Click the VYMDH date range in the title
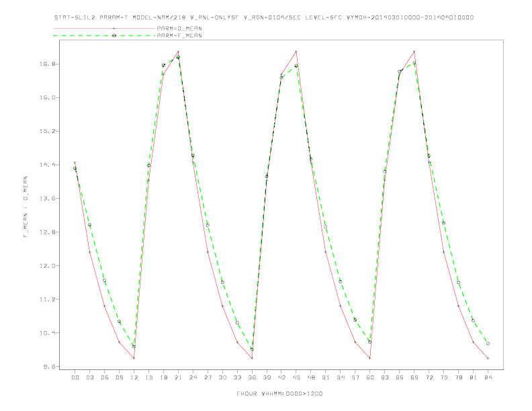532x411 pixels. click(410, 17)
